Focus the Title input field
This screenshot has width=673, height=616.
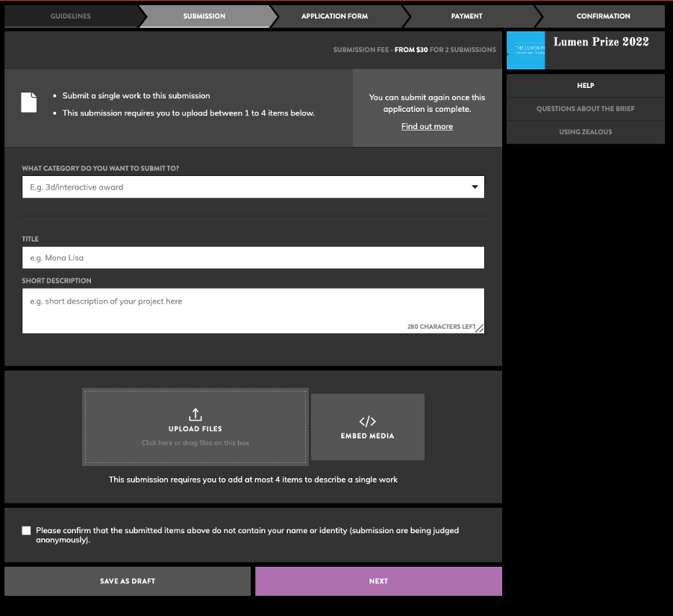point(253,258)
